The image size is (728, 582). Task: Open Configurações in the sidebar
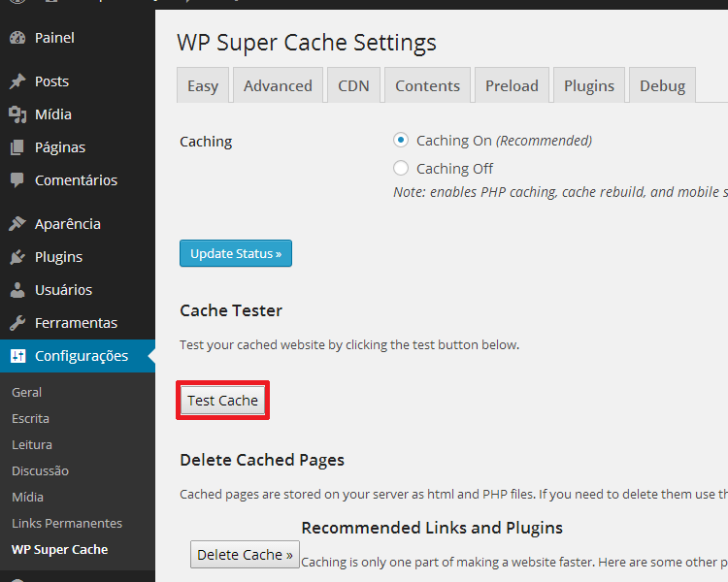[x=78, y=356]
